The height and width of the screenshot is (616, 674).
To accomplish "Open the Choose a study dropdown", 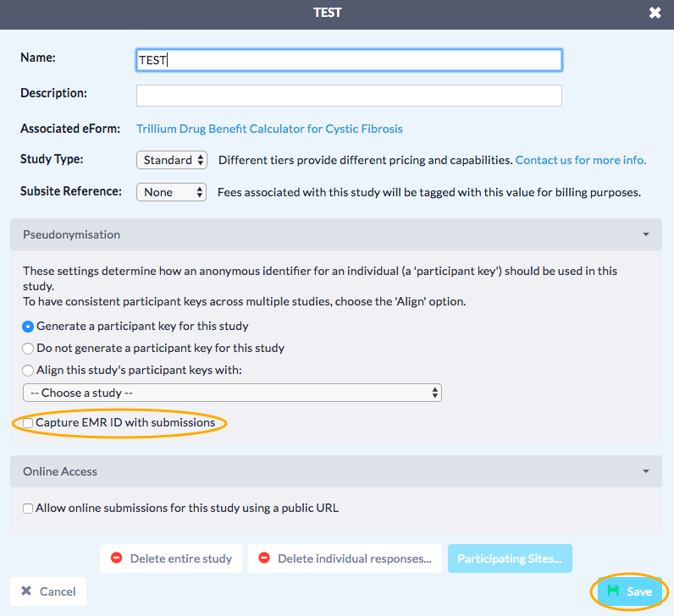I will (x=232, y=393).
